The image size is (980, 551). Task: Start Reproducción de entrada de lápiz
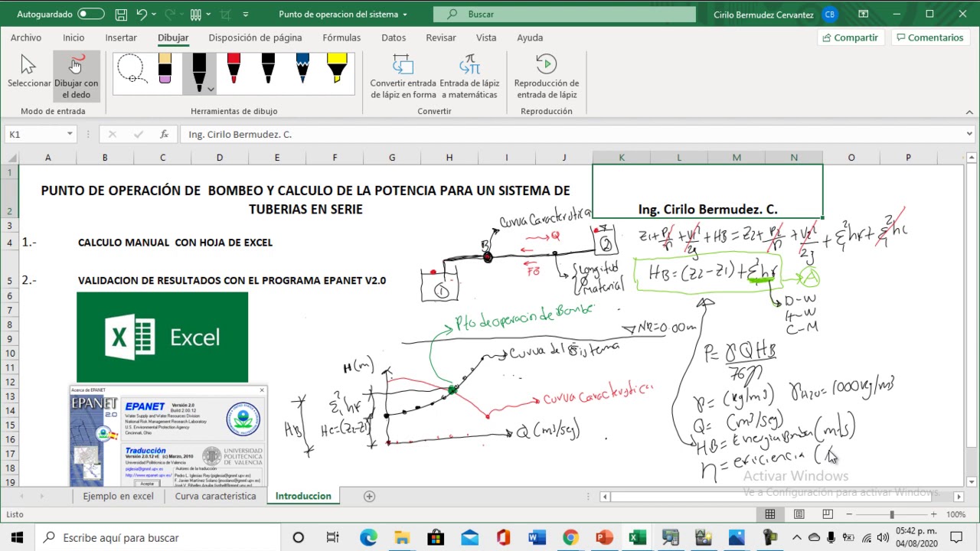pyautogui.click(x=547, y=77)
